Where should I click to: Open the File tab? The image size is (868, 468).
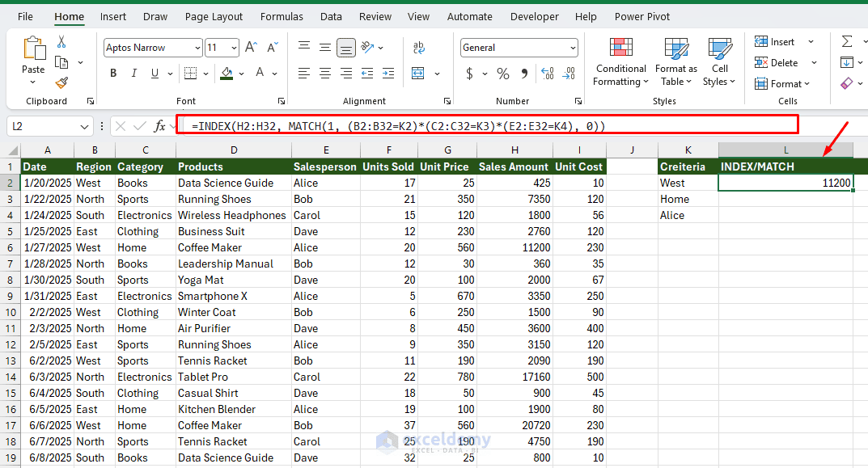click(x=25, y=17)
